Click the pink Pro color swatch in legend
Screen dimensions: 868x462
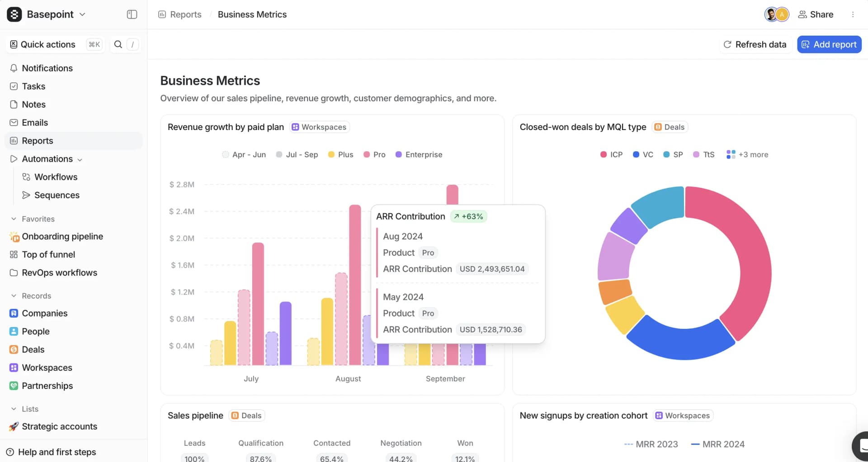tap(366, 154)
